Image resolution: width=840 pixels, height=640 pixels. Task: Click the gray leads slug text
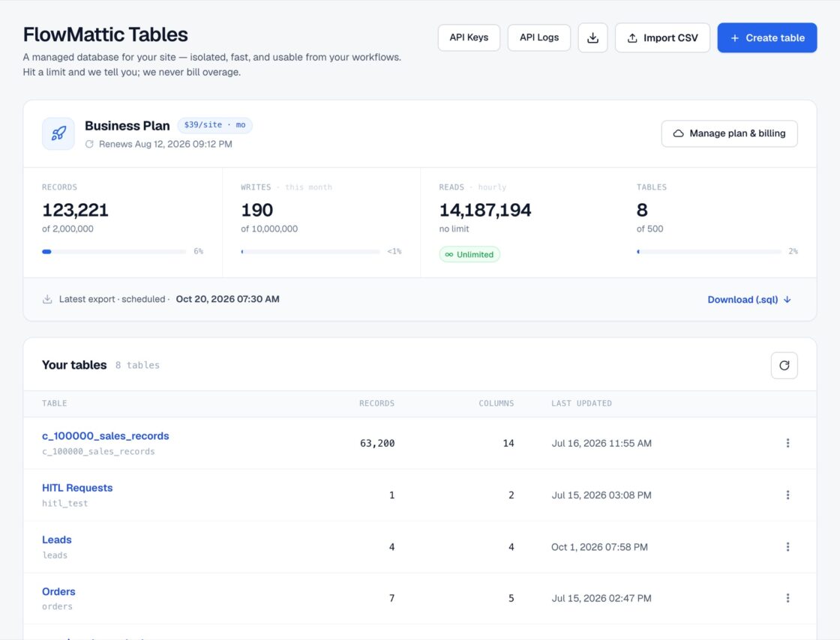55,555
